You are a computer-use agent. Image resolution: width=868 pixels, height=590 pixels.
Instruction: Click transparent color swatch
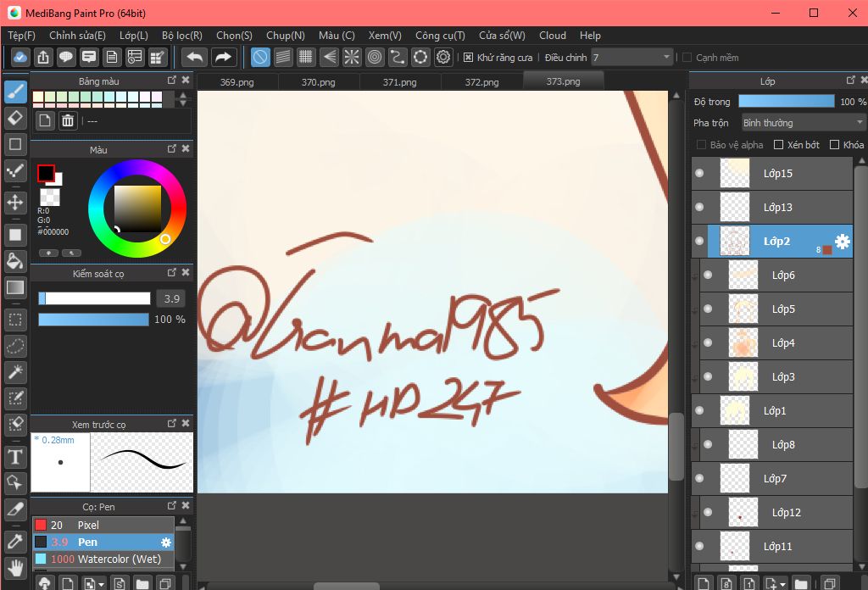click(50, 197)
